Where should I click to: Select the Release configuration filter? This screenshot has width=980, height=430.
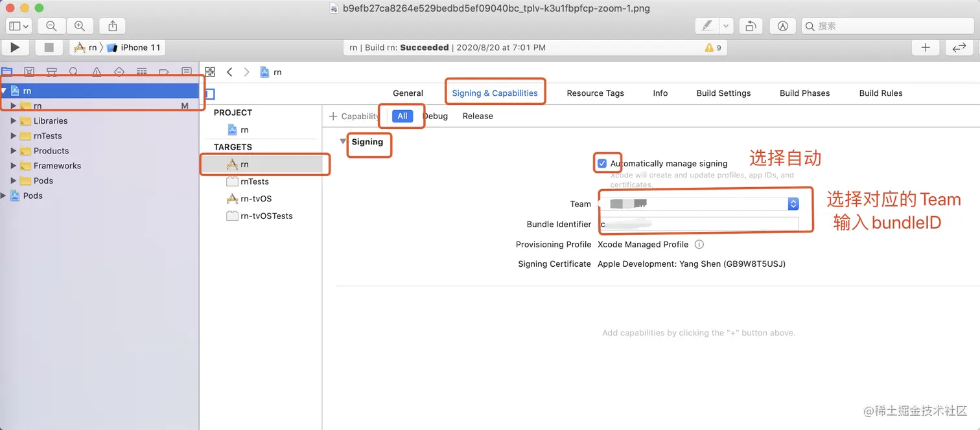pyautogui.click(x=478, y=116)
